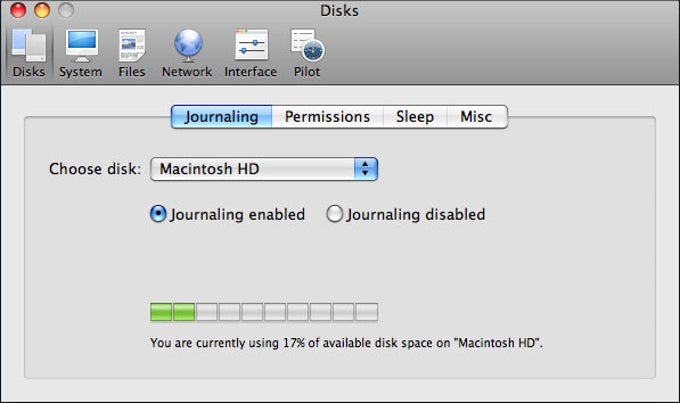The width and height of the screenshot is (680, 403).
Task: Open the Disks pane icon
Action: [x=29, y=45]
